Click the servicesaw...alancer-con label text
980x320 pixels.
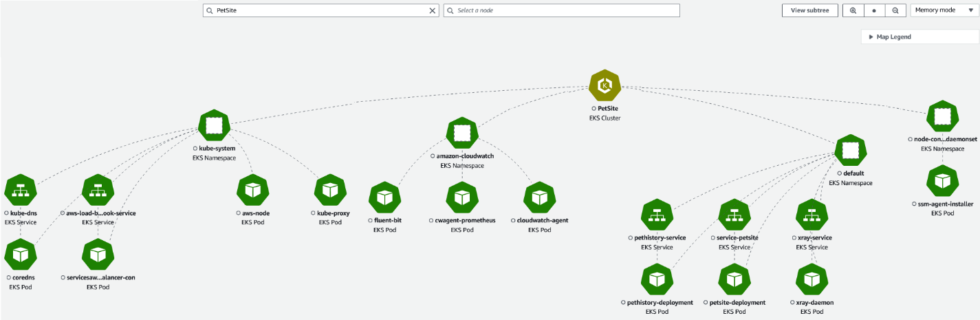coord(101,278)
